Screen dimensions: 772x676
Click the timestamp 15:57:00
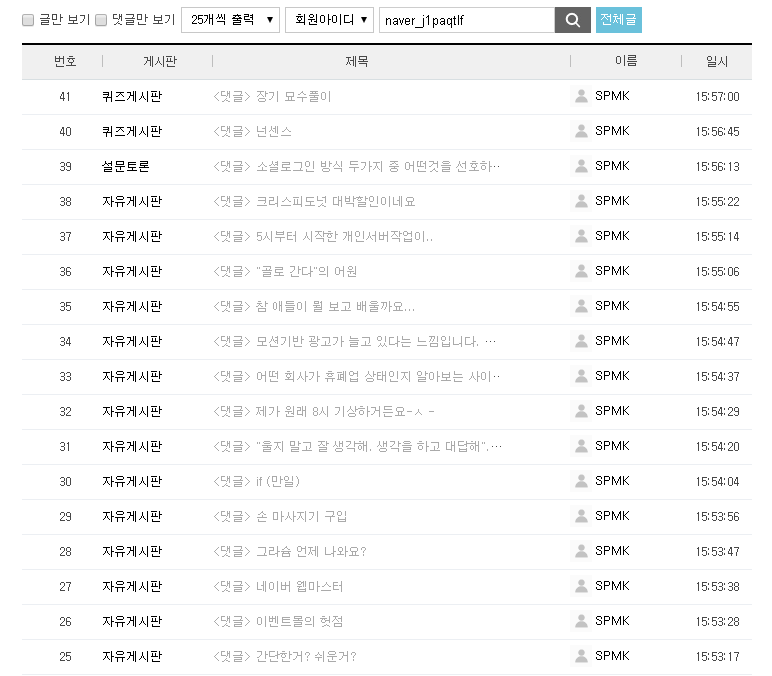click(717, 97)
